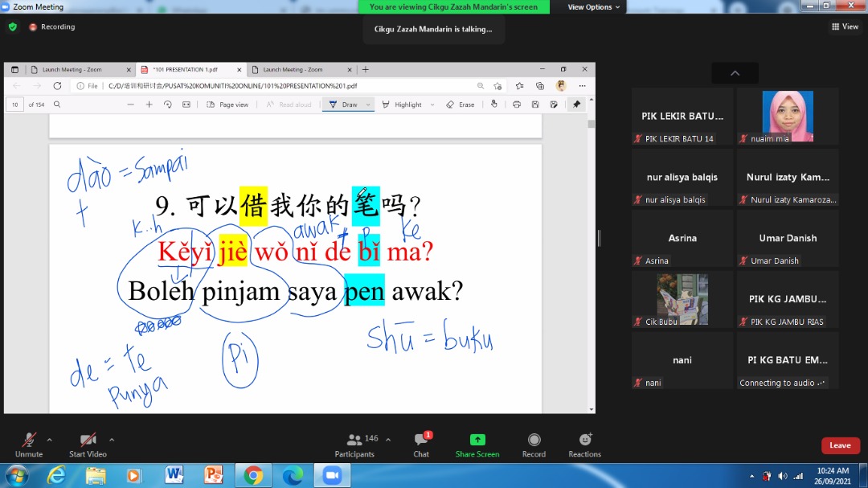Show hidden system tray icons
Screen dimensions: 868x488
point(751,476)
